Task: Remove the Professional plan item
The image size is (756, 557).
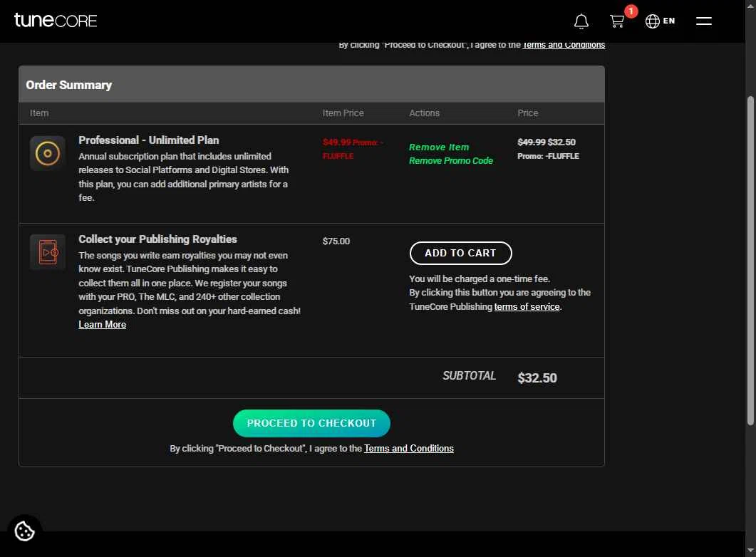Action: click(x=439, y=147)
